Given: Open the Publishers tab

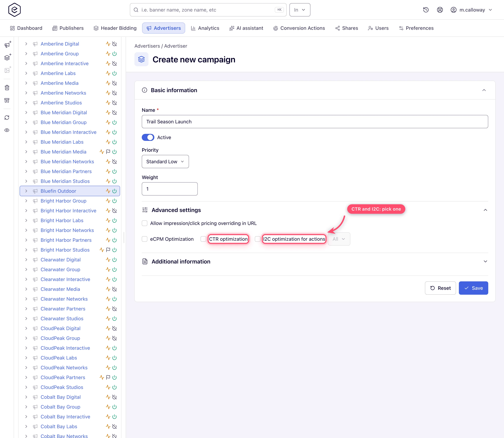Looking at the screenshot, I should pyautogui.click(x=68, y=28).
